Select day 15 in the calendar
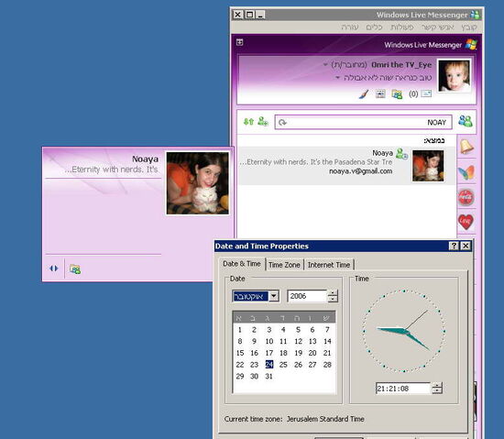 [x=240, y=353]
